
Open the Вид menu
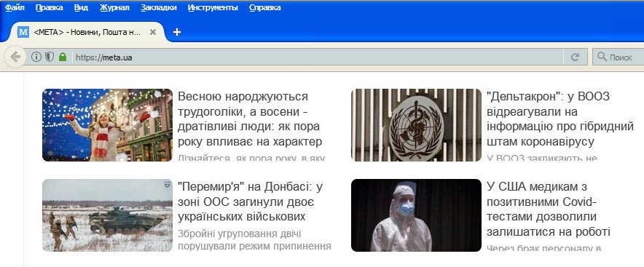tap(82, 7)
